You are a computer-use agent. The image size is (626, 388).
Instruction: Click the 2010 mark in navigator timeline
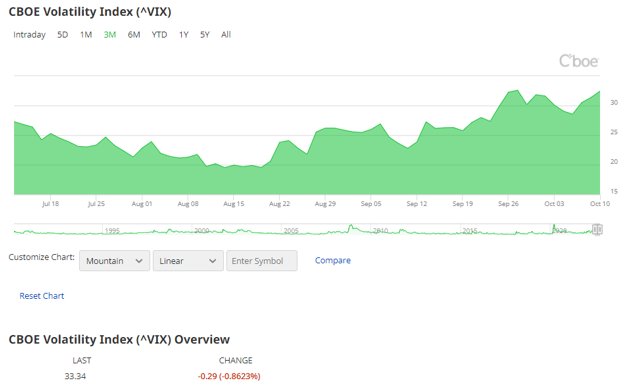(x=380, y=231)
